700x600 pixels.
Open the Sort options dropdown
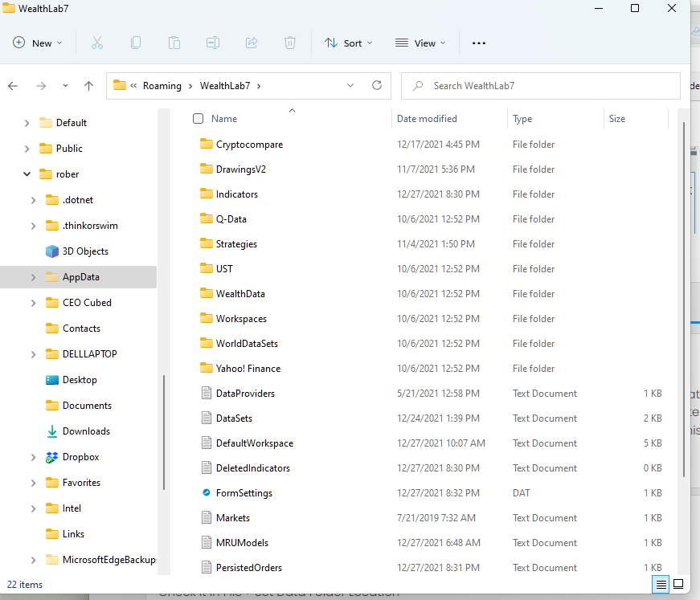[348, 43]
